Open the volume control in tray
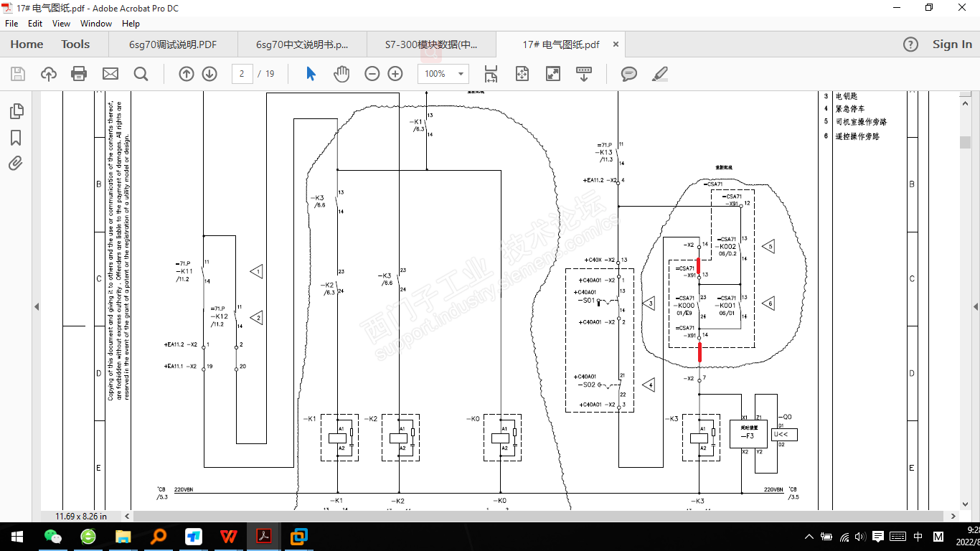The width and height of the screenshot is (980, 551). tap(860, 536)
